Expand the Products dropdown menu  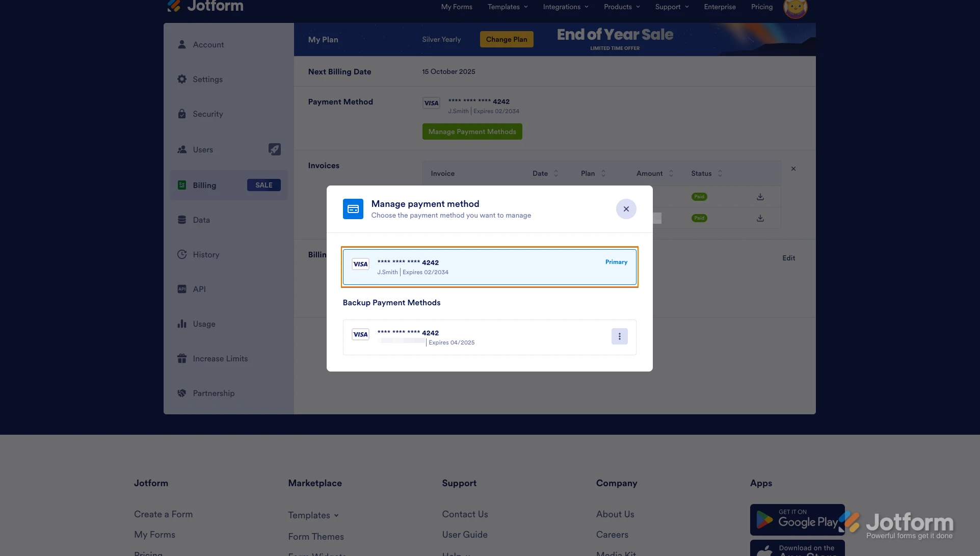coord(622,7)
